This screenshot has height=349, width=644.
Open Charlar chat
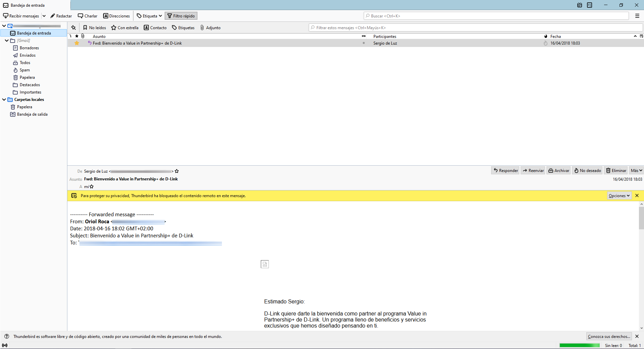click(x=87, y=16)
